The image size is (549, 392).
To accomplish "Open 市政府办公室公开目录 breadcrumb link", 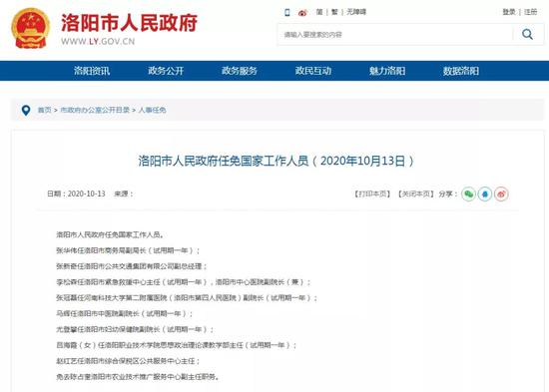I will (x=95, y=110).
